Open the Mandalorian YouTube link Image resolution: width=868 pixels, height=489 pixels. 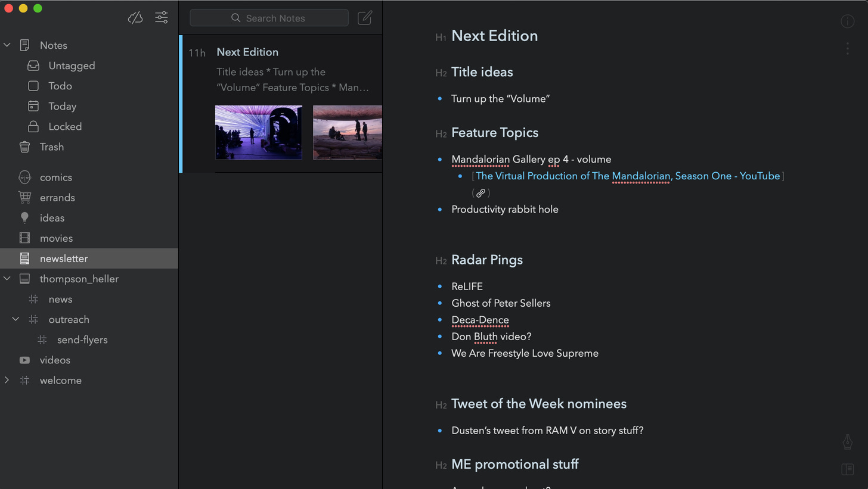(628, 176)
